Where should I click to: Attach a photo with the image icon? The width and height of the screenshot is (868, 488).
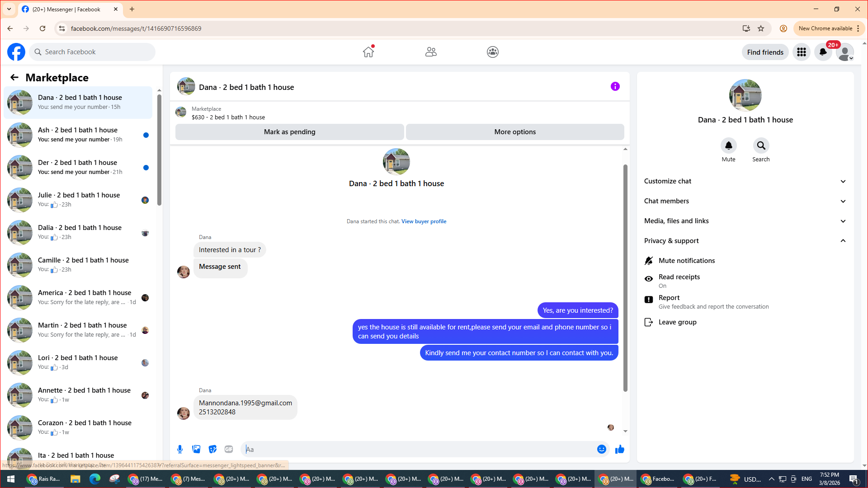pos(196,449)
